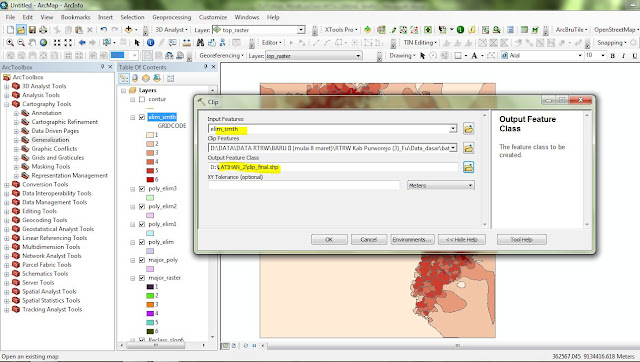Uncheck the poly_elim1 layer checkbox
This screenshot has width=640, height=362.
[x=142, y=224]
